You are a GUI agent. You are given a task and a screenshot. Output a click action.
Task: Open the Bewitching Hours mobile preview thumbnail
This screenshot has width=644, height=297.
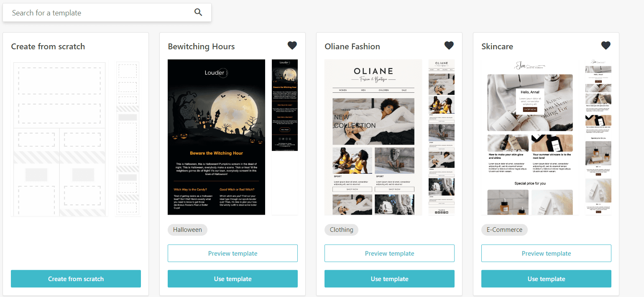(x=285, y=105)
